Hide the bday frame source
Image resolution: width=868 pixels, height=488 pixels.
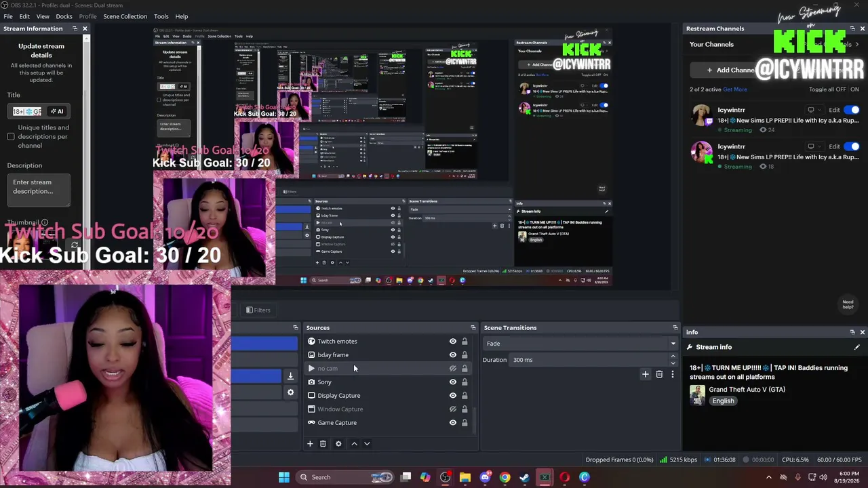[x=453, y=355]
